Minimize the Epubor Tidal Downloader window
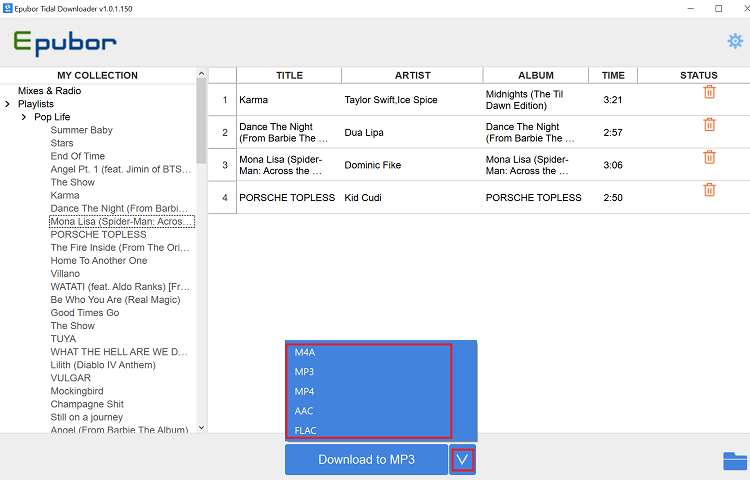This screenshot has width=750, height=480. click(691, 9)
